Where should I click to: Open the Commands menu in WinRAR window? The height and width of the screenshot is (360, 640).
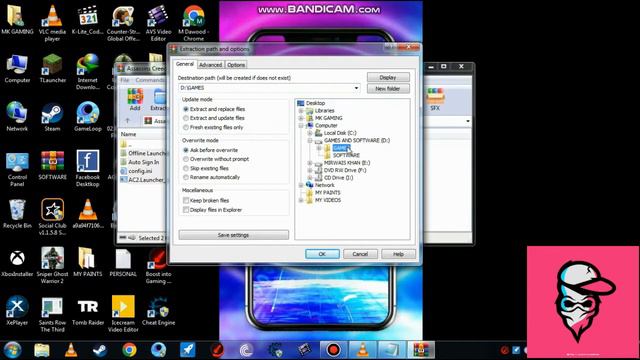pos(149,80)
